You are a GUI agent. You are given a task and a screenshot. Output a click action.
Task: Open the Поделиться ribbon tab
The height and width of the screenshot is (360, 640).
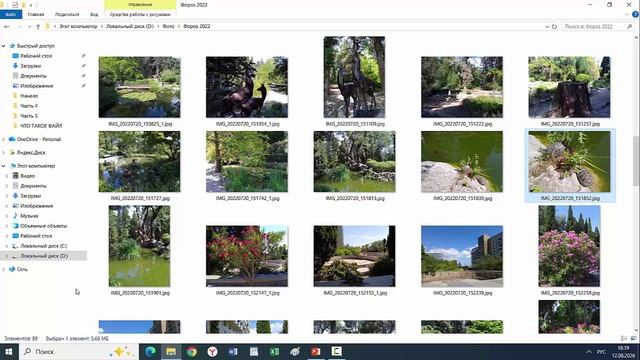tap(67, 14)
